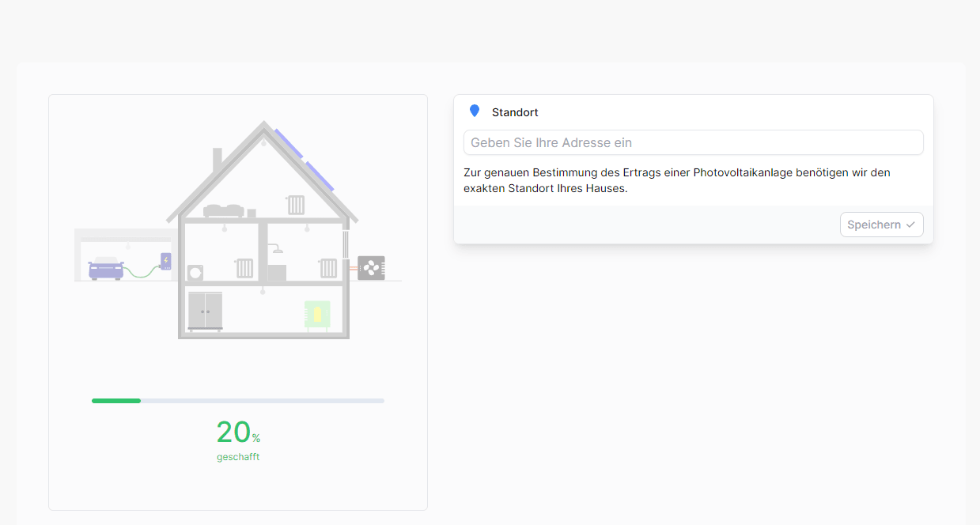Screen dimensions: 980x525
Task: Click the Standort heading
Action: click(515, 112)
